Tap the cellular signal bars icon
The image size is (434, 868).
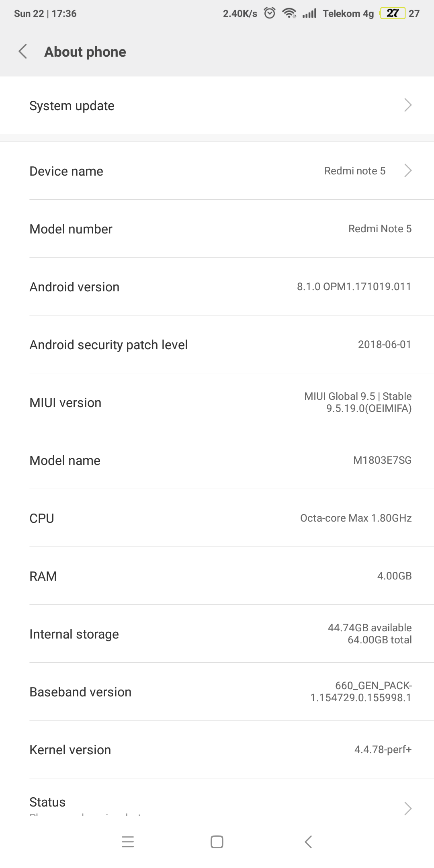pyautogui.click(x=309, y=13)
